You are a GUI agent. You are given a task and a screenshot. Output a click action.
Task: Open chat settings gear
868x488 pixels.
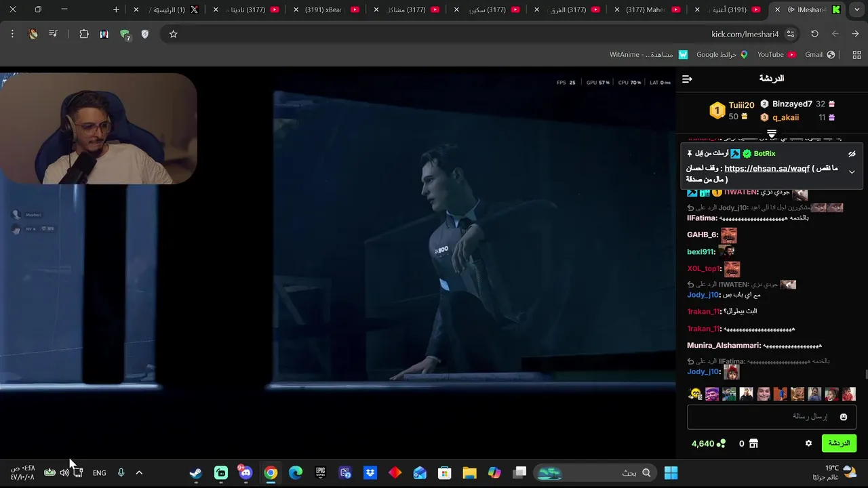(x=808, y=443)
